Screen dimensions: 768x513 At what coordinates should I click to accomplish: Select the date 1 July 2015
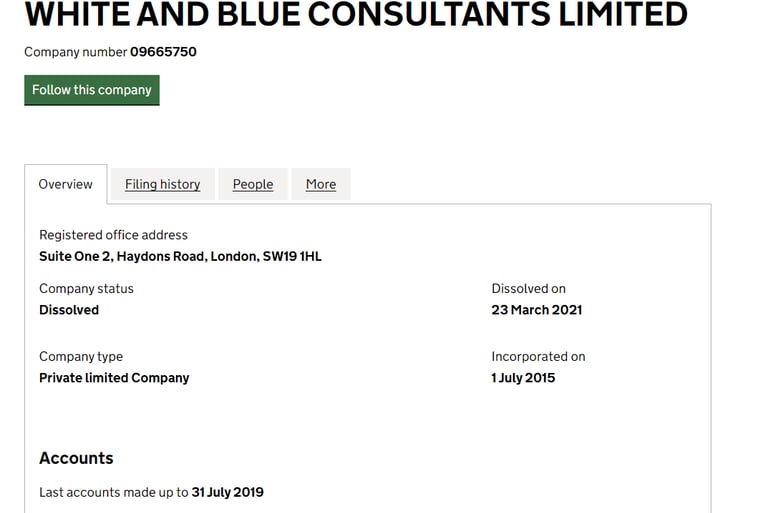pyautogui.click(x=523, y=378)
